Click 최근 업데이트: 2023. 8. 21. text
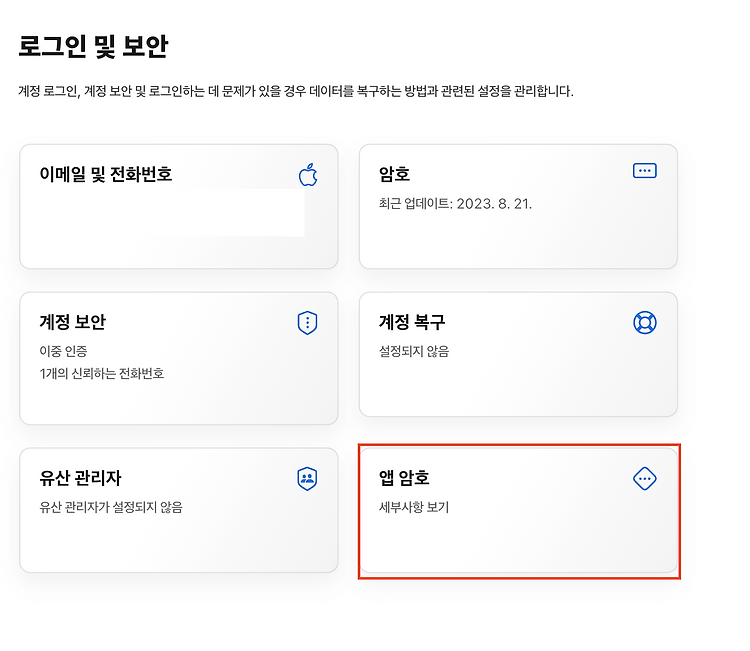750x651 pixels. tap(455, 204)
